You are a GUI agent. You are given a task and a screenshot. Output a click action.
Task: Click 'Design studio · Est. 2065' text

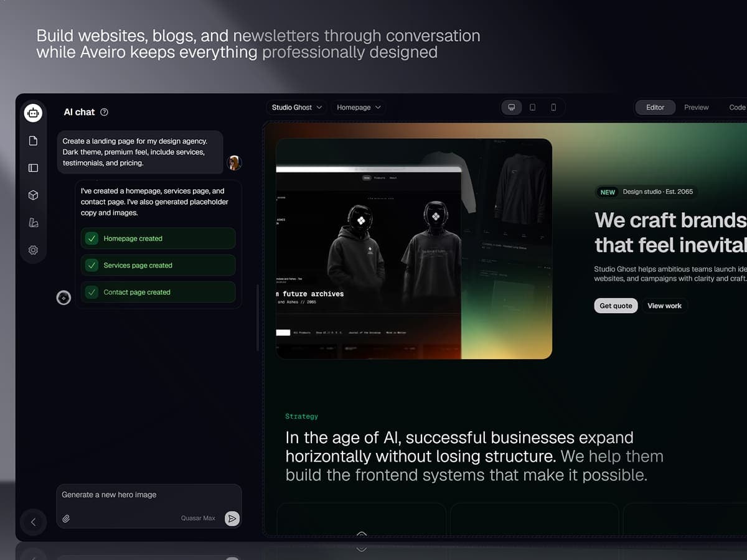(658, 192)
